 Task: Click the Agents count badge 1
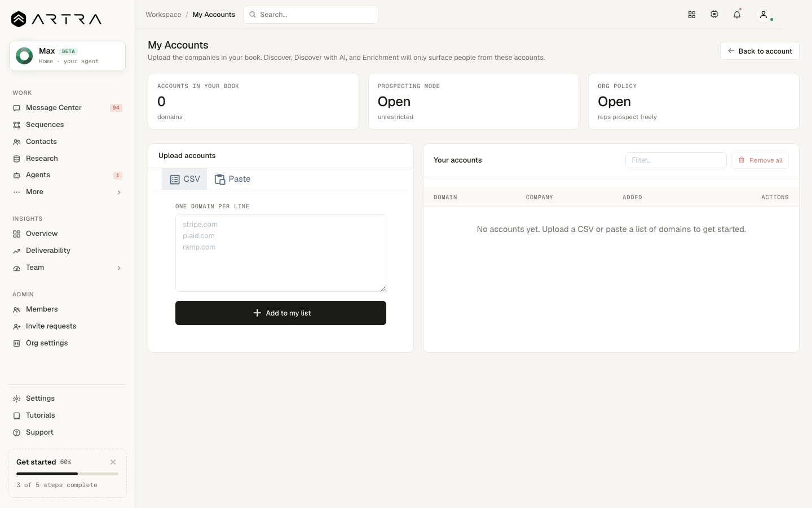(x=118, y=176)
